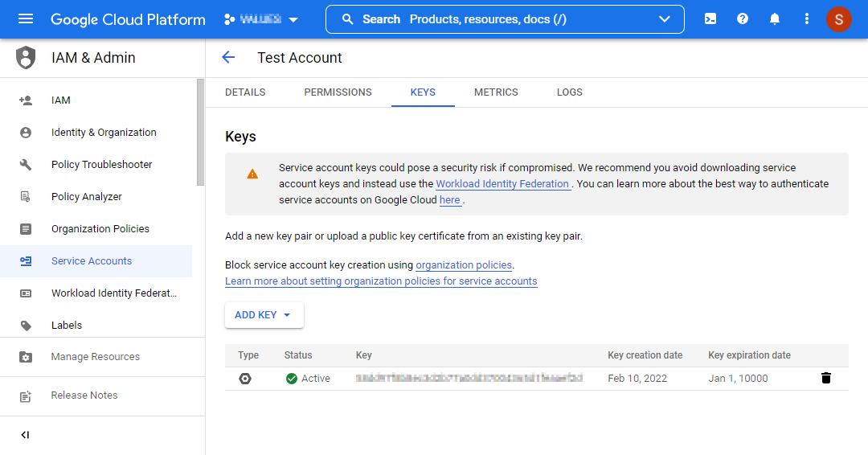
Task: Click the IAM add-person icon
Action: point(26,100)
